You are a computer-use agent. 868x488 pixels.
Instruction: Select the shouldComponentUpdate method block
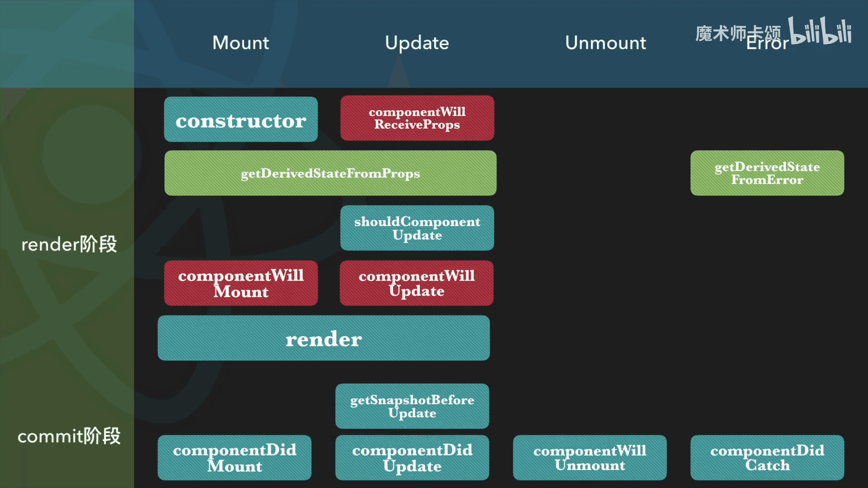417,229
